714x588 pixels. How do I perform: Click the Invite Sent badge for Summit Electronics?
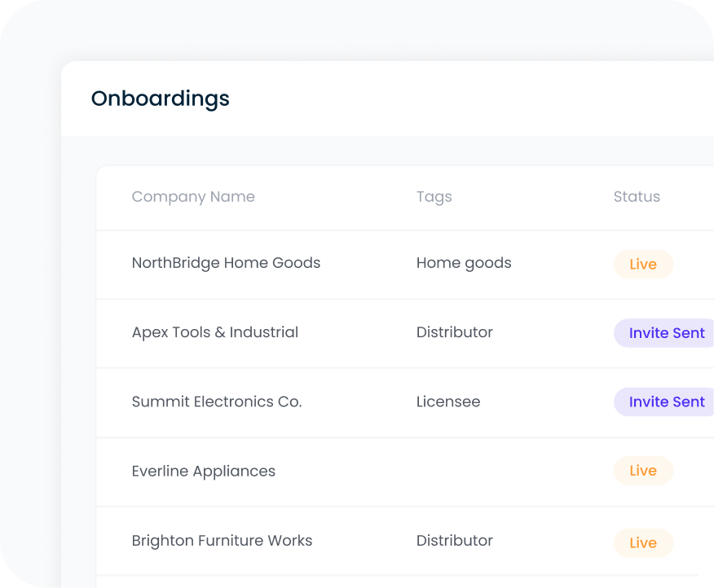(667, 402)
